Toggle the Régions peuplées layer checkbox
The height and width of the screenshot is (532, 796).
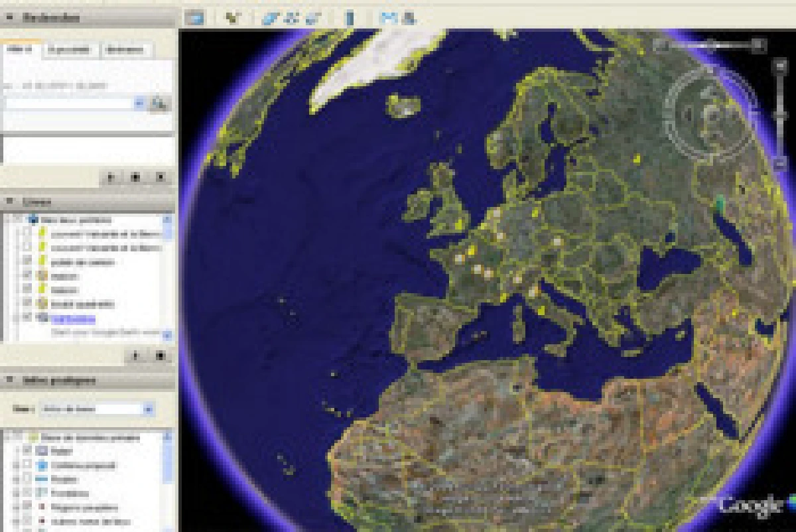[x=27, y=507]
